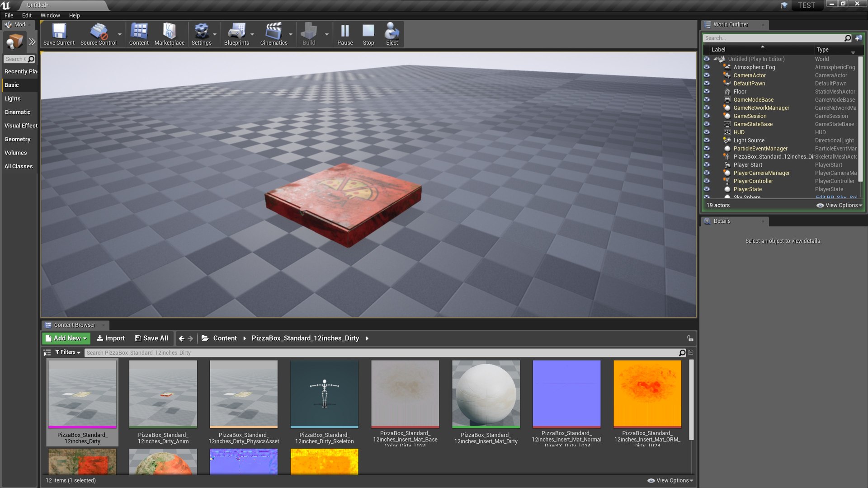Select the PizzaBox_Standard_12inches_Dirty_Skeleton asset thumbnail

pyautogui.click(x=324, y=394)
